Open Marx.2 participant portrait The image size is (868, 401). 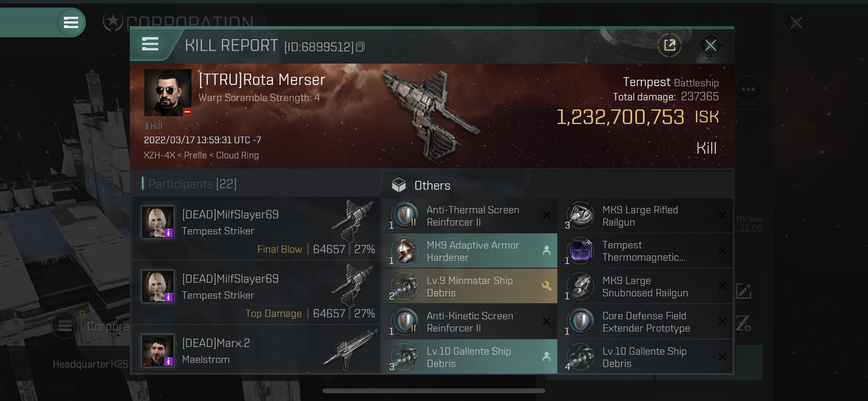point(158,350)
